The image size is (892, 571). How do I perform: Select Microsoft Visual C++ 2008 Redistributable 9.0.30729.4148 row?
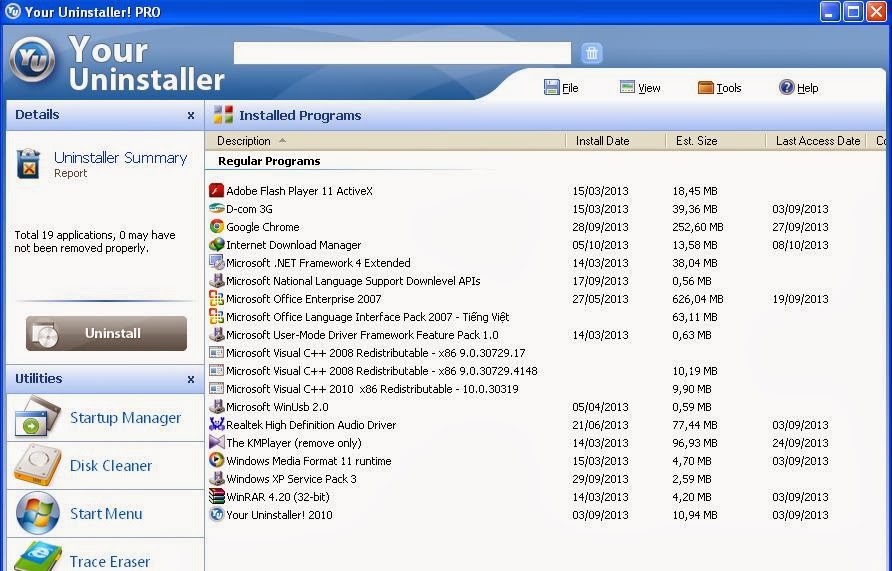click(382, 371)
